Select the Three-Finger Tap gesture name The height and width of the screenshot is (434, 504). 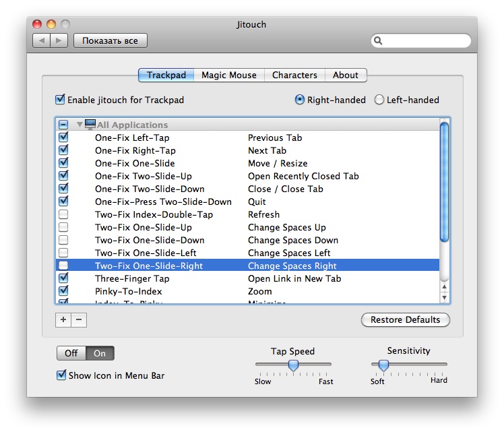[x=132, y=279]
